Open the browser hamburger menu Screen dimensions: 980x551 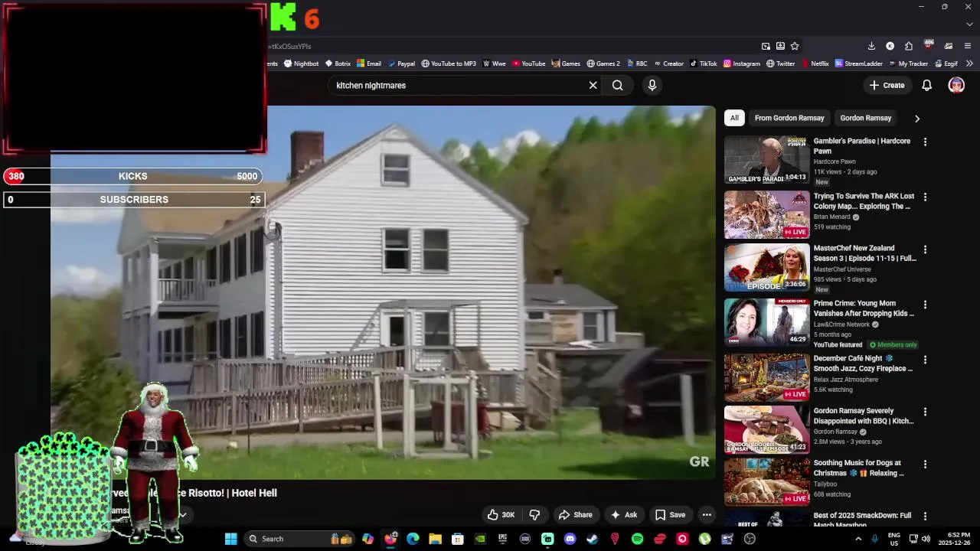pyautogui.click(x=968, y=46)
